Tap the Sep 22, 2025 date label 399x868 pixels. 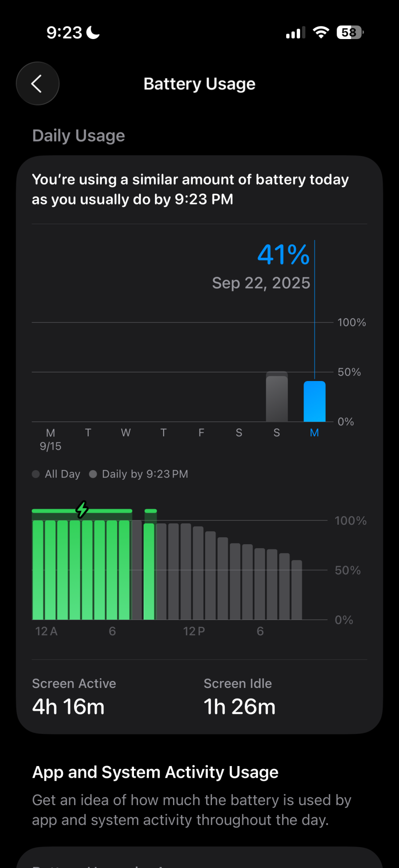click(x=261, y=283)
